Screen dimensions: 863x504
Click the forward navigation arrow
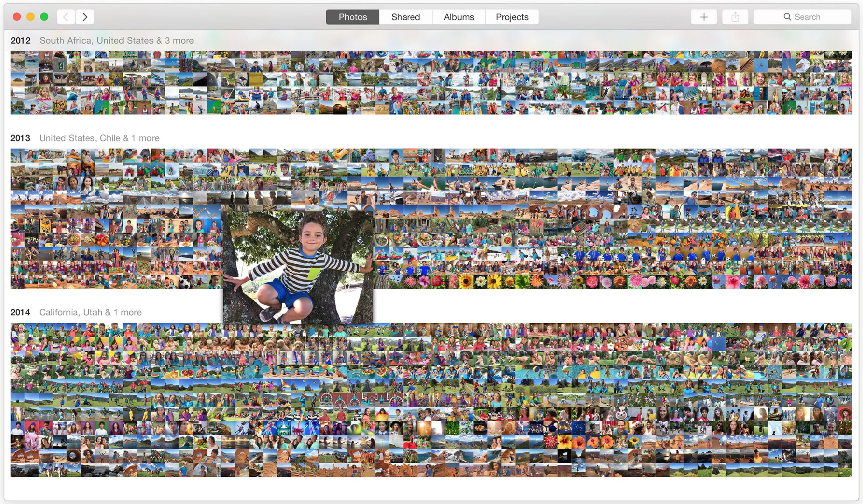point(85,17)
